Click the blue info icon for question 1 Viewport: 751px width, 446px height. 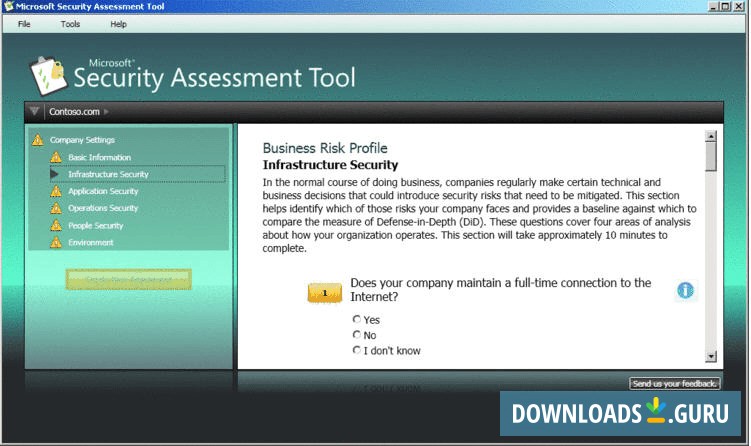685,290
